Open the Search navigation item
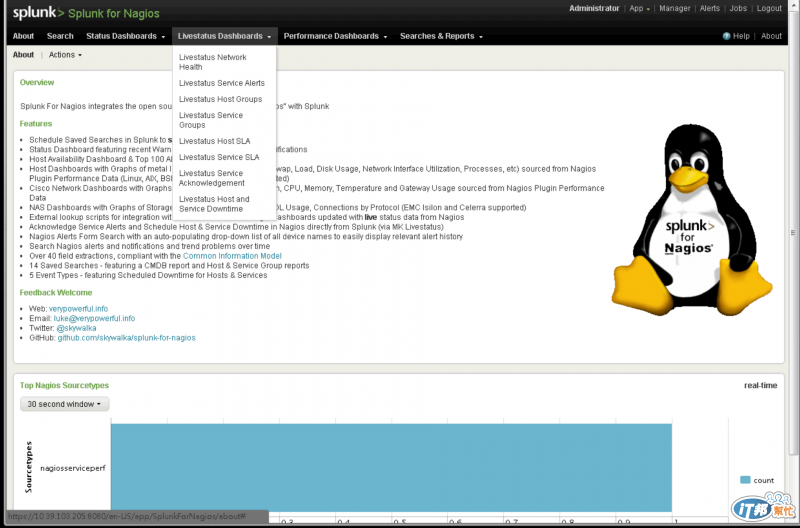 [60, 36]
